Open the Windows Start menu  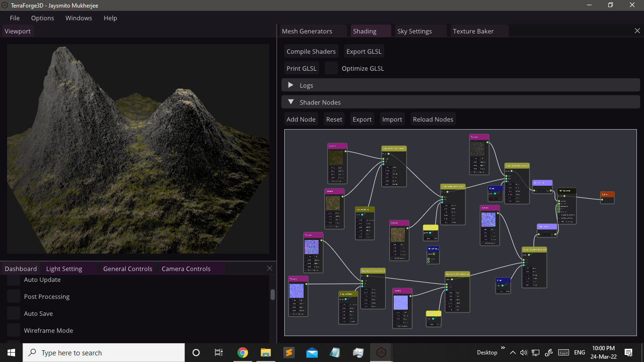click(11, 353)
